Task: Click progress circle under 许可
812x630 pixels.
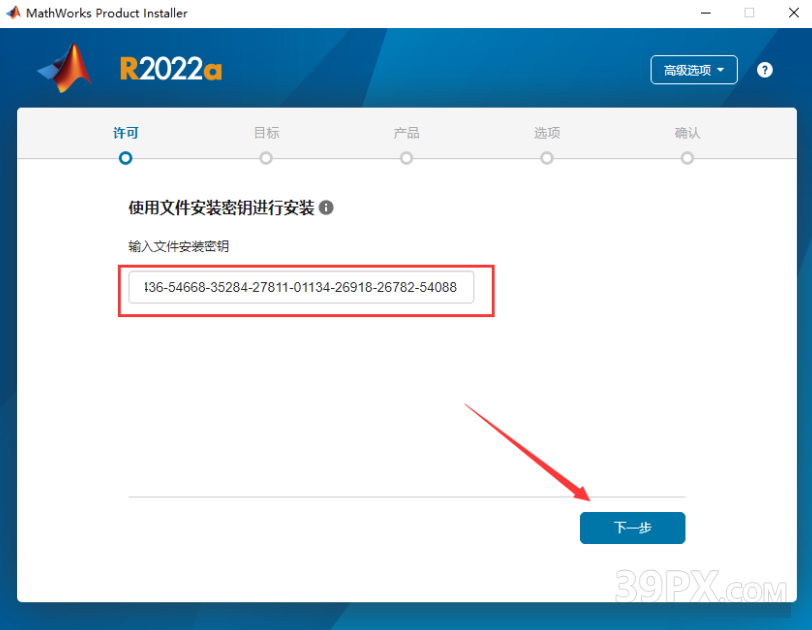Action: tap(125, 158)
